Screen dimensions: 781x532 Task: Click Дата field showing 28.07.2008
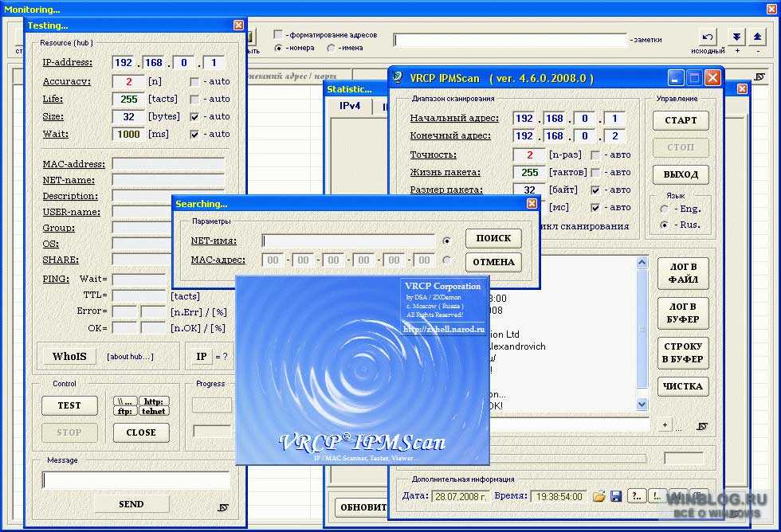[461, 496]
